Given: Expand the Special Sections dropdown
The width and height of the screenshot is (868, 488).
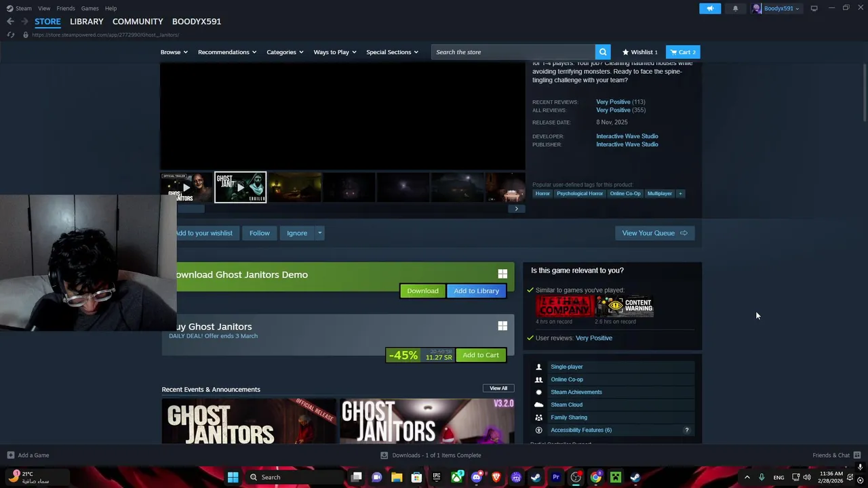Looking at the screenshot, I should (x=392, y=52).
